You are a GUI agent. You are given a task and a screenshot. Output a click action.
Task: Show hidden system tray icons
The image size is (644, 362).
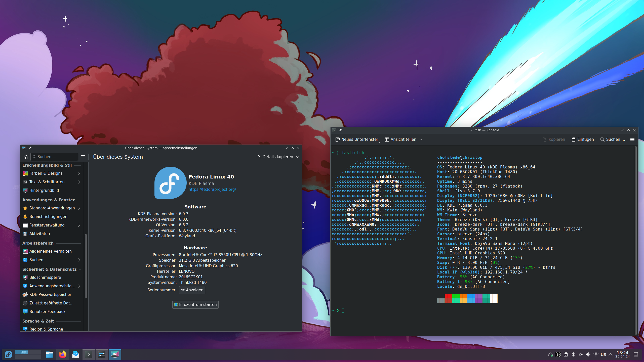[611, 354]
